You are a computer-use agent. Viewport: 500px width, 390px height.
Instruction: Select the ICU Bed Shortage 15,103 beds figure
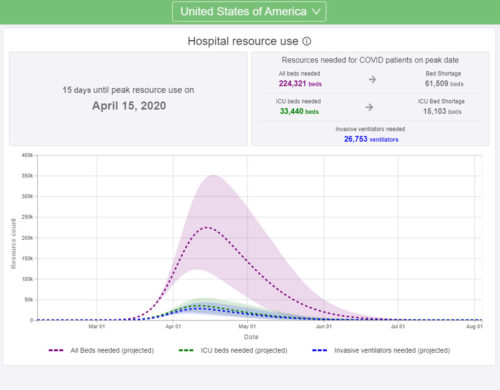(x=442, y=111)
